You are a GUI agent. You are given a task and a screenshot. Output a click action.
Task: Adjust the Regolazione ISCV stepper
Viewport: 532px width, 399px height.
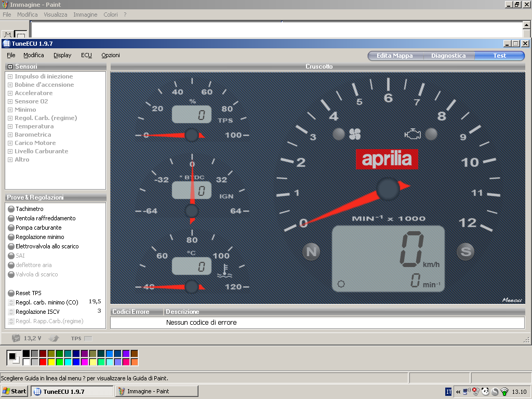pyautogui.click(x=11, y=312)
